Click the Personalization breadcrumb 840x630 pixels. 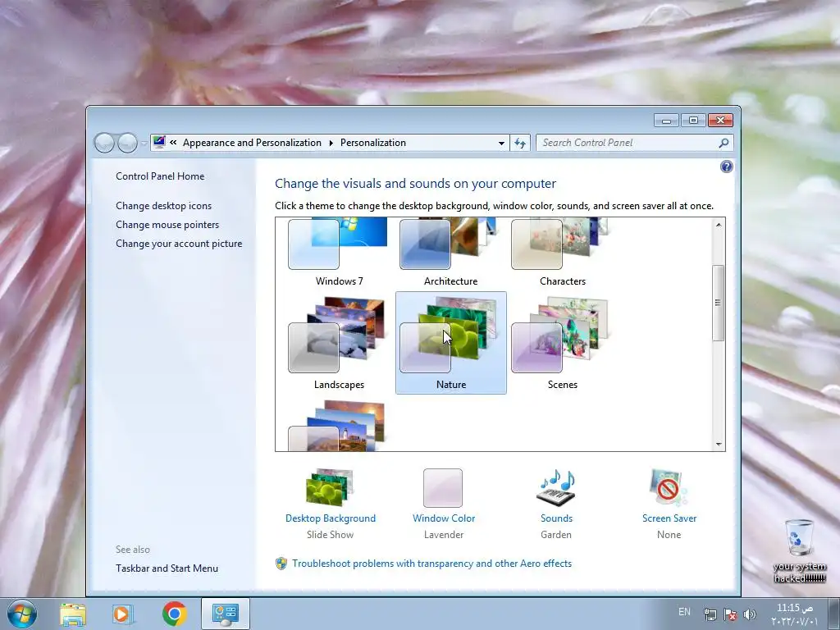(x=373, y=143)
